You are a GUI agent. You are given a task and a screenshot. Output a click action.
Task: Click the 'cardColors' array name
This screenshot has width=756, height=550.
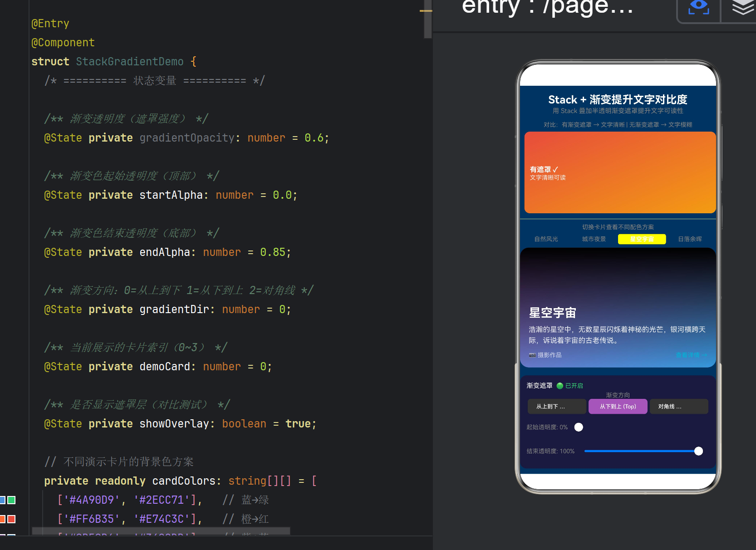click(x=184, y=481)
